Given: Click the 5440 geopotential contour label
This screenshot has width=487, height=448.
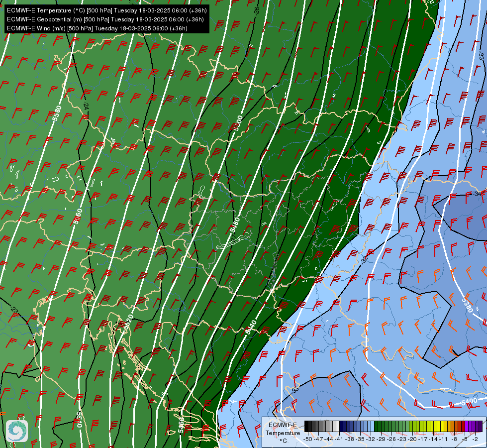Looking at the screenshot, I should pos(251,327).
